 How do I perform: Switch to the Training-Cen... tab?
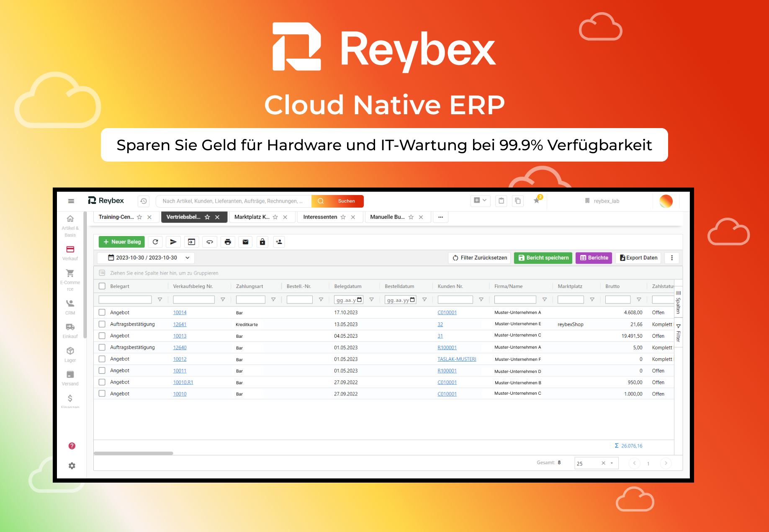click(x=116, y=217)
